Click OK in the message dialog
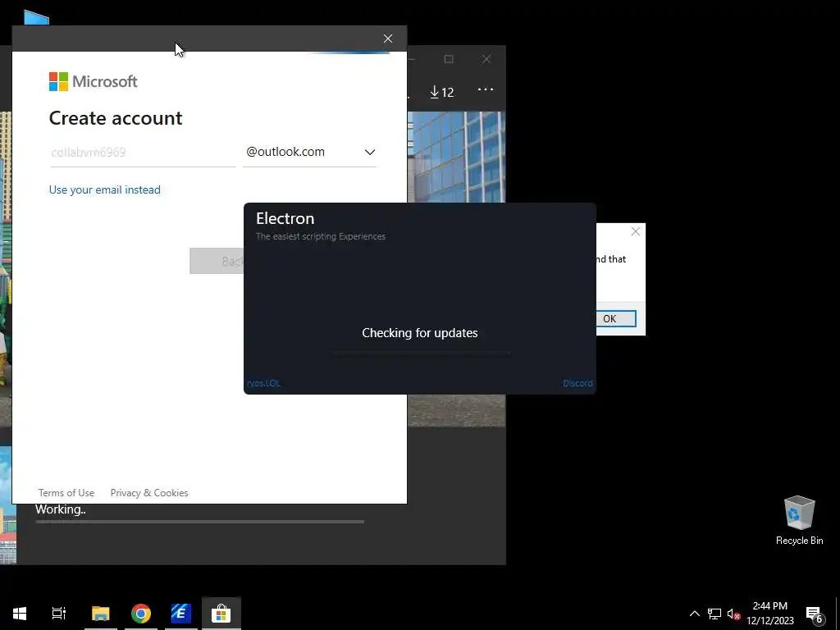 point(616,319)
